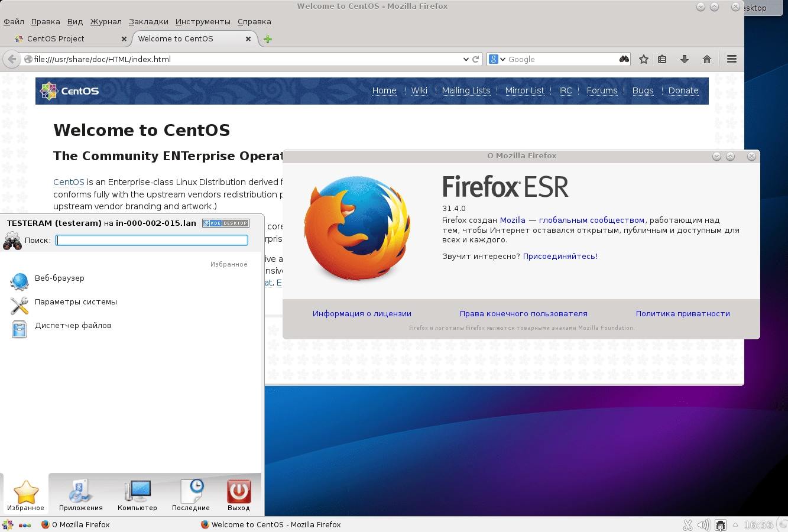Focus the Поиск input in KDE menu
Screen dimensions: 788x532
click(151, 240)
